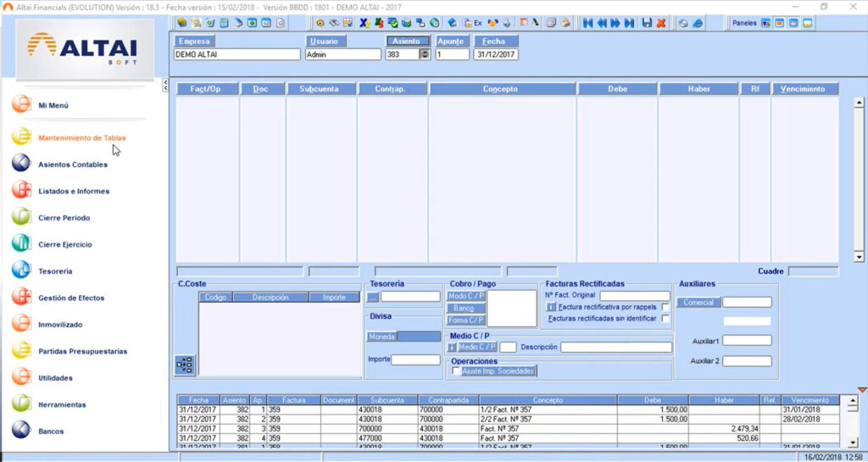This screenshot has height=462, width=868.
Task: Click info icon beside Factura rectificativa por rappels
Action: point(551,307)
